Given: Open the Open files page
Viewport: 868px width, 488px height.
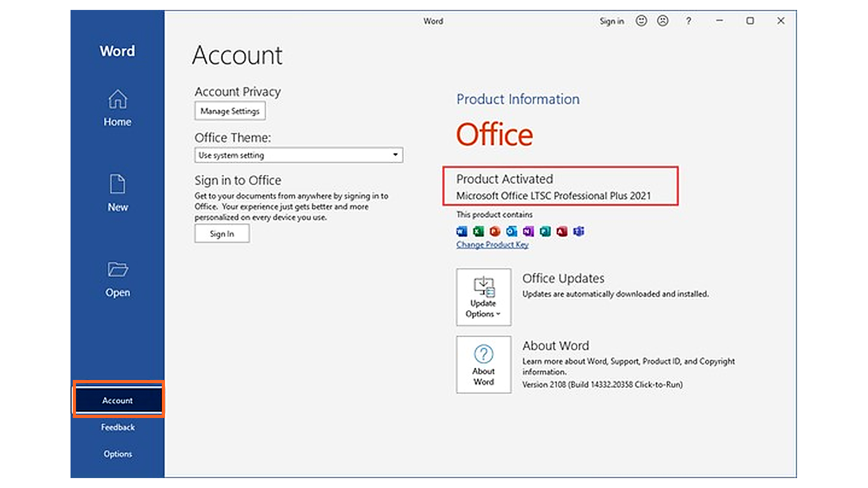Looking at the screenshot, I should (118, 279).
